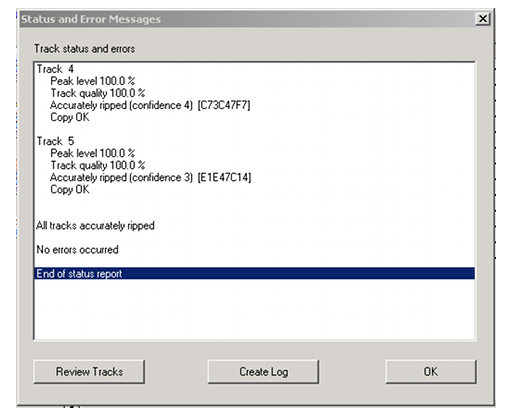Select Track 5 Copy OK line
The height and width of the screenshot is (416, 512).
pos(70,189)
